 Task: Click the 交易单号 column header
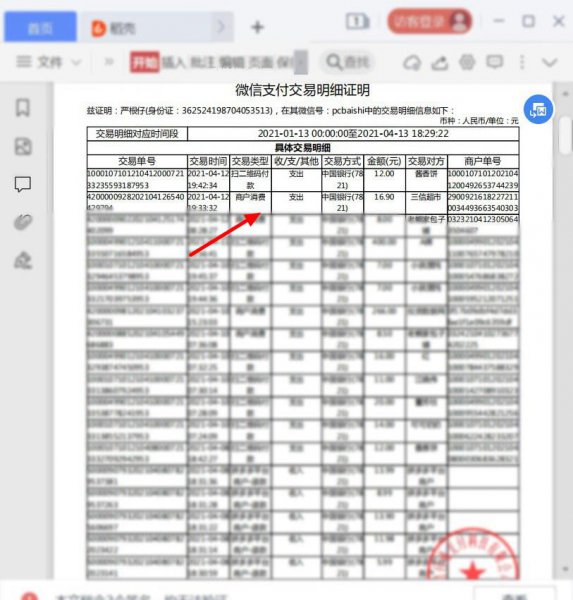point(137,161)
